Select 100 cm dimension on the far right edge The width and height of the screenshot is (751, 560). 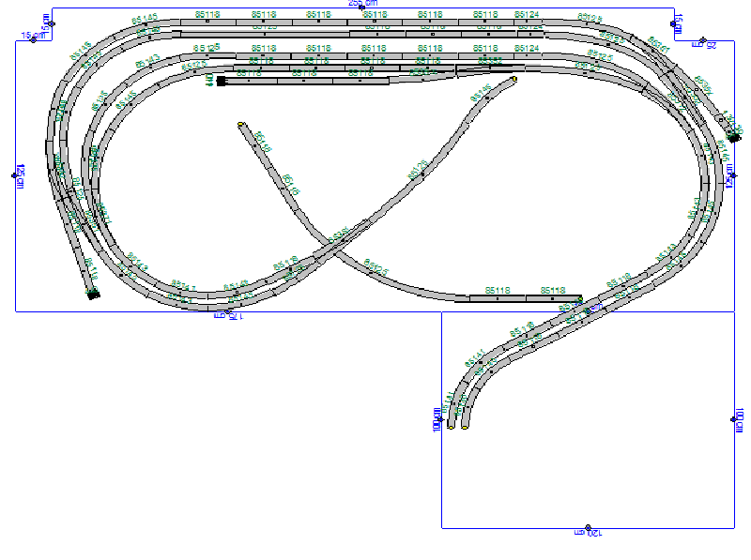737,419
